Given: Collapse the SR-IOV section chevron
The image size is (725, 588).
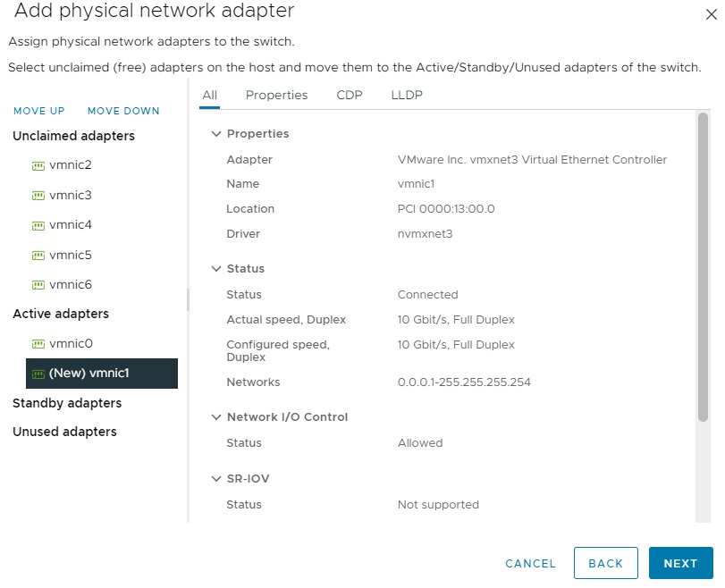Looking at the screenshot, I should pos(215,479).
